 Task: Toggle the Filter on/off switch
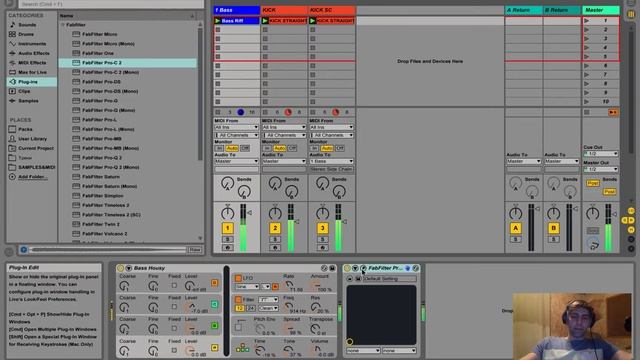pos(238,300)
